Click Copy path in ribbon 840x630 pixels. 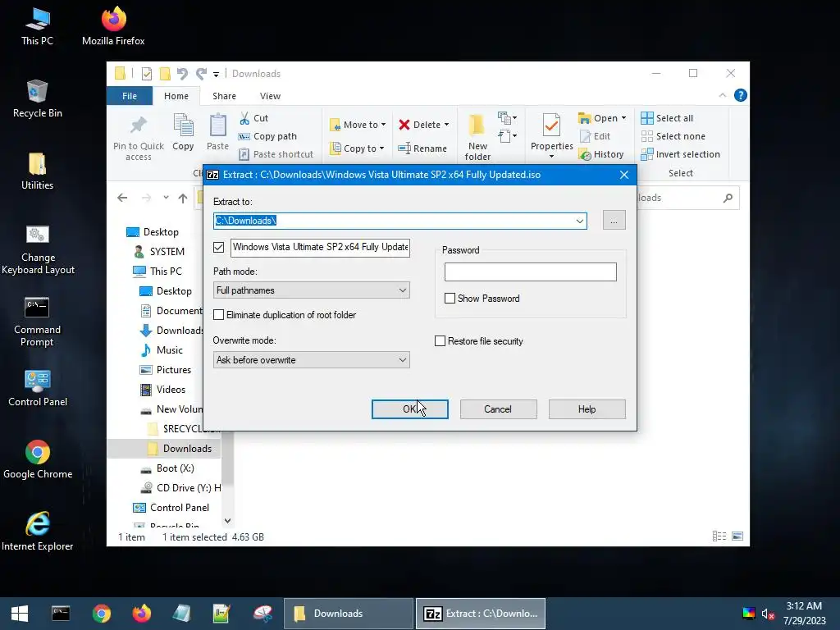click(x=268, y=136)
